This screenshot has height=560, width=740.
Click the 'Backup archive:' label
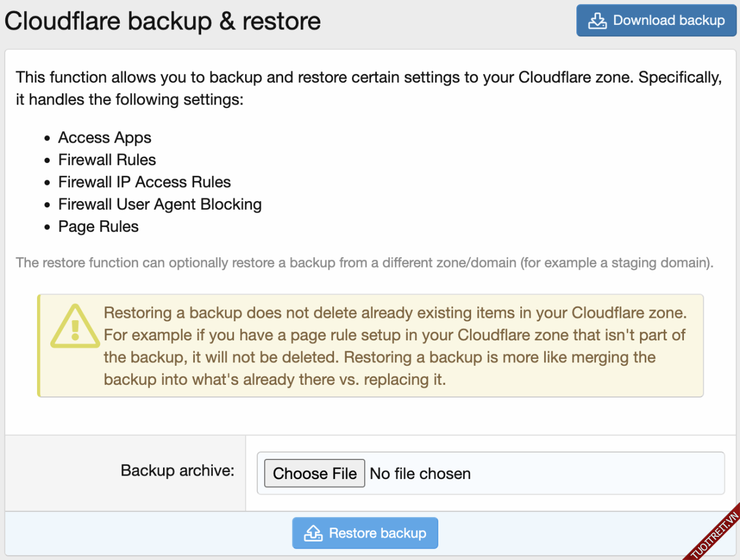(177, 470)
